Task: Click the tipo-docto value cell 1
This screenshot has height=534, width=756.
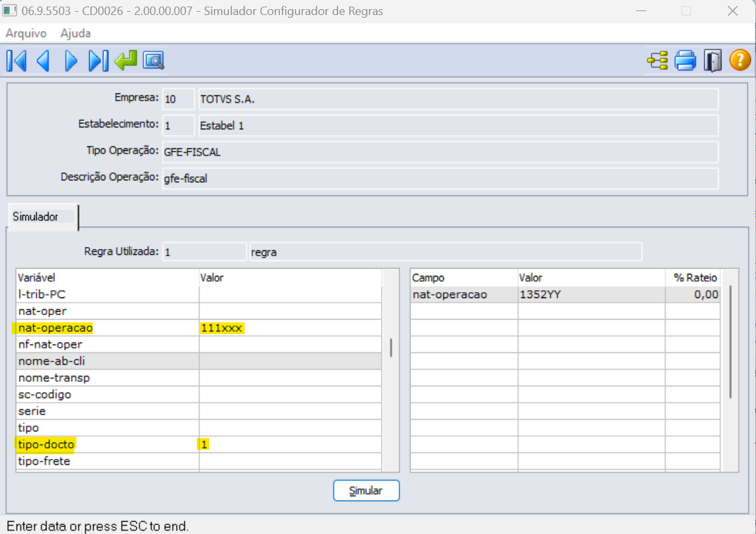Action: coord(291,444)
